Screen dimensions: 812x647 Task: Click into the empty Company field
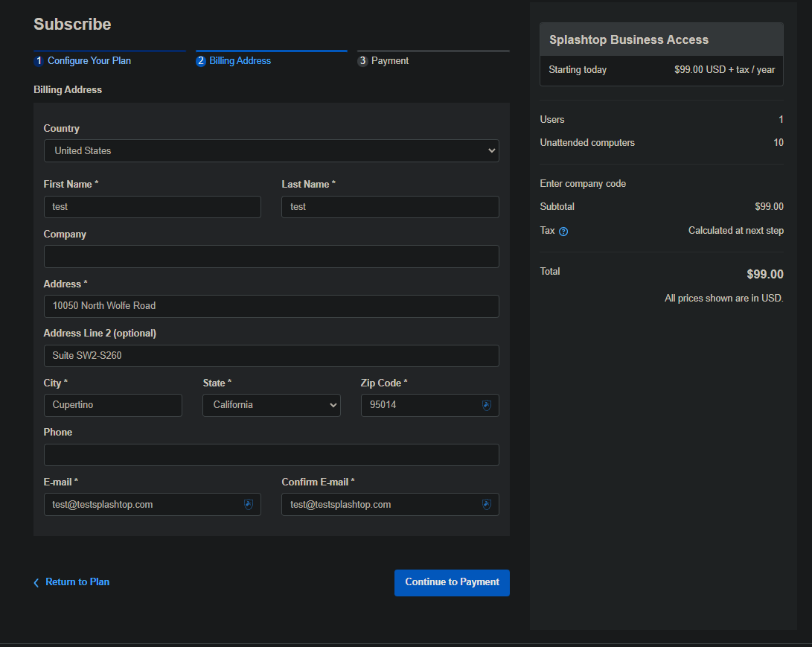(271, 257)
